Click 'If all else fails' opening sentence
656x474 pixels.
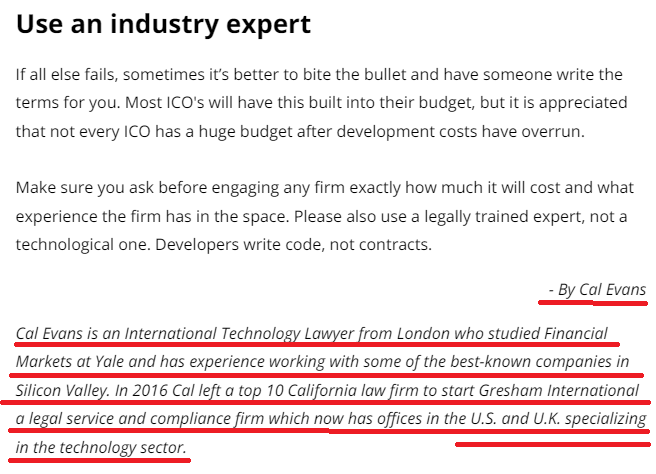pos(320,74)
